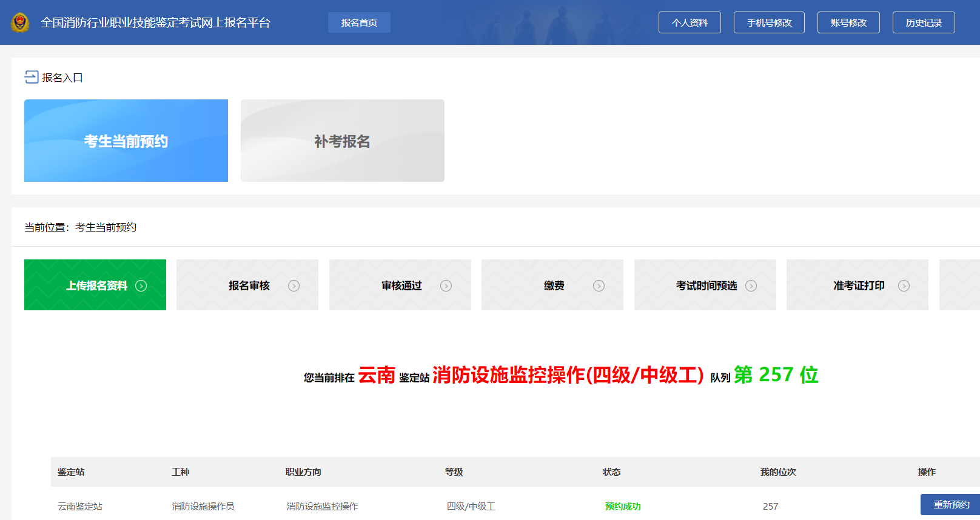The height and width of the screenshot is (520, 980).
Task: Click the platform title text in header
Action: point(155,22)
